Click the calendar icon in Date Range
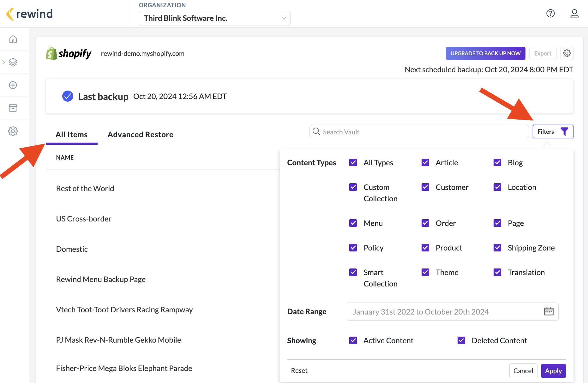 point(549,311)
